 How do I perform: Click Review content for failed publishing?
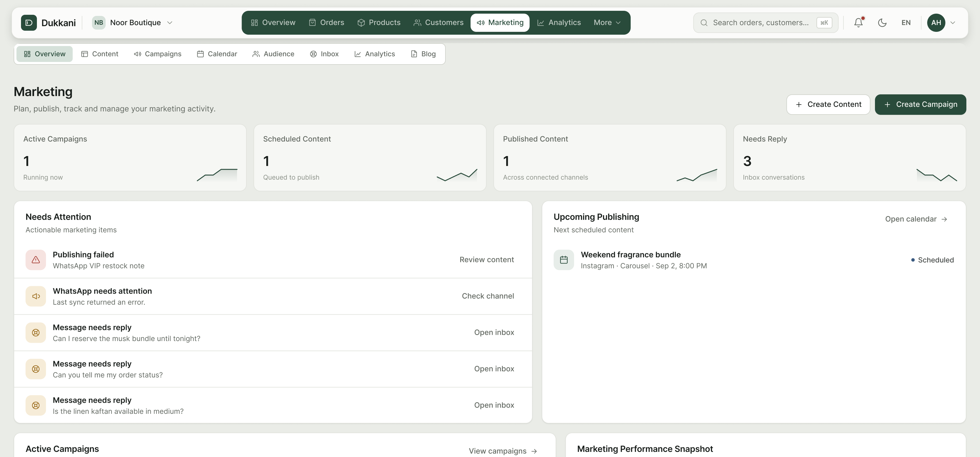point(487,260)
